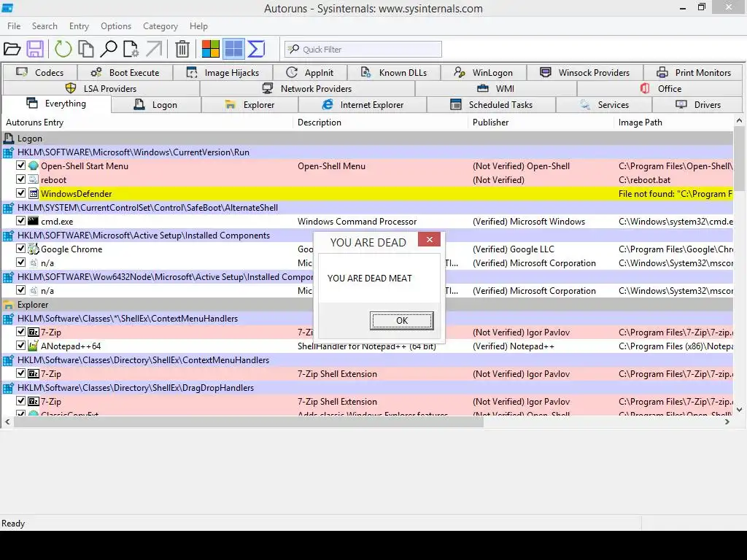Switch to the Boot Execute tab
The height and width of the screenshot is (560, 747).
coord(125,72)
